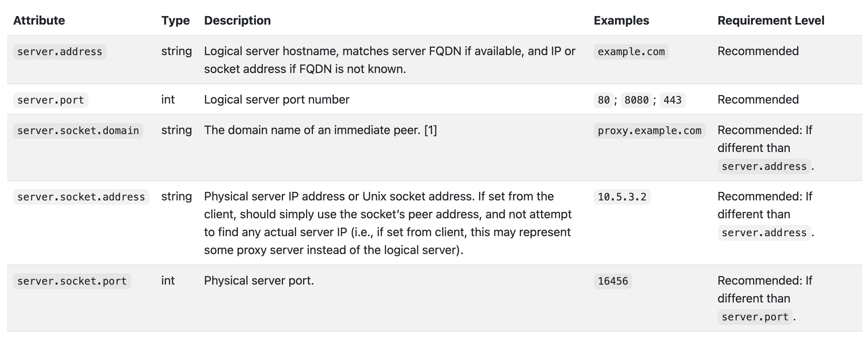The height and width of the screenshot is (339, 868).
Task: Select the server.socket.port attribute
Action: click(72, 281)
